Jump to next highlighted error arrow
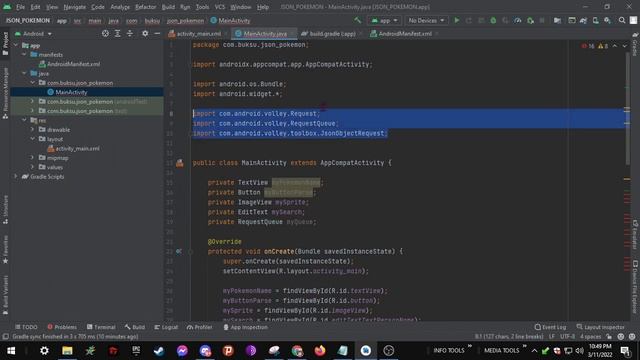Viewport: 640px width, 360px height. click(x=624, y=46)
